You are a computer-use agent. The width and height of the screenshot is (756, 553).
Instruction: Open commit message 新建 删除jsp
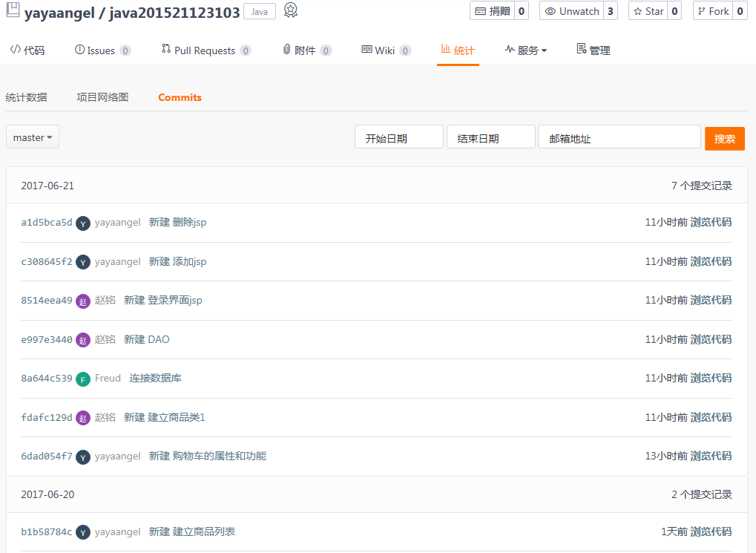click(177, 223)
